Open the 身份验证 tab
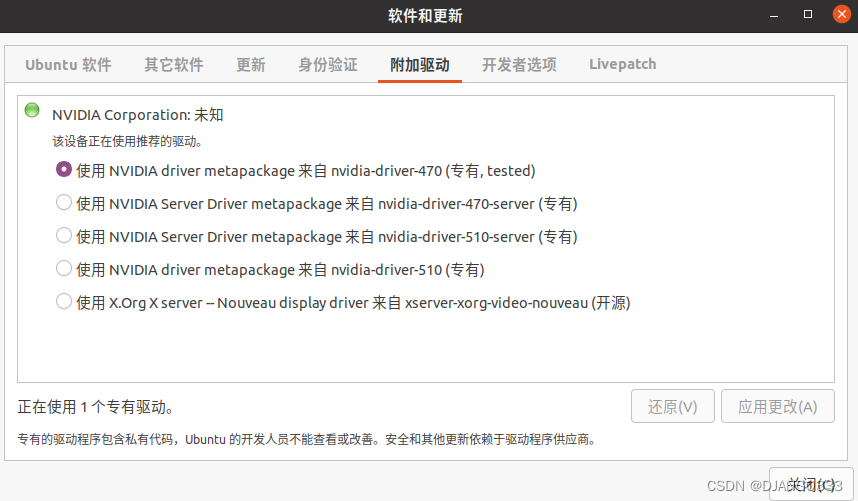 coord(328,65)
